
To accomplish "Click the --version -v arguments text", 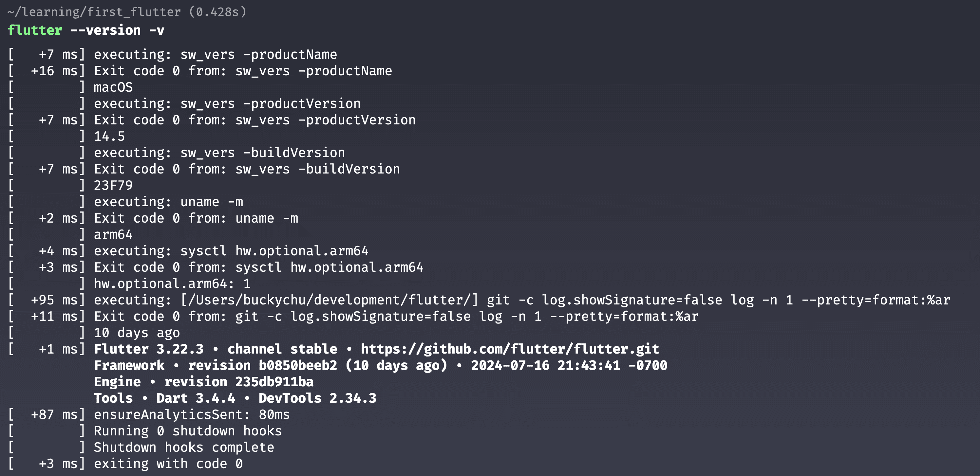I will pyautogui.click(x=118, y=30).
